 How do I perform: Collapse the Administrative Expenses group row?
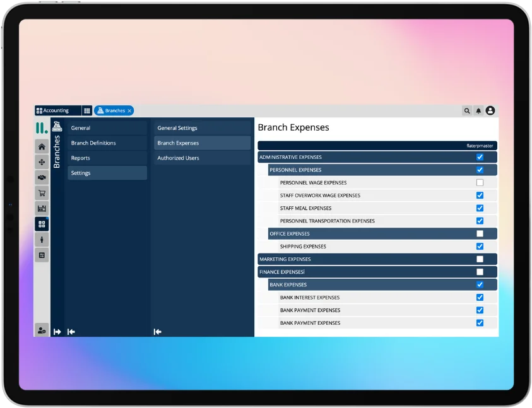point(290,157)
